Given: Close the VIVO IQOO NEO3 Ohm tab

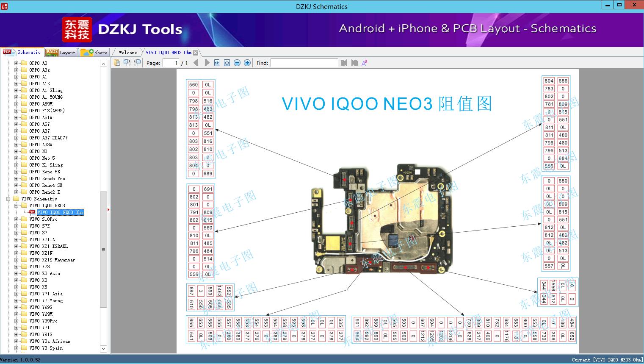Looking at the screenshot, I should point(195,53).
